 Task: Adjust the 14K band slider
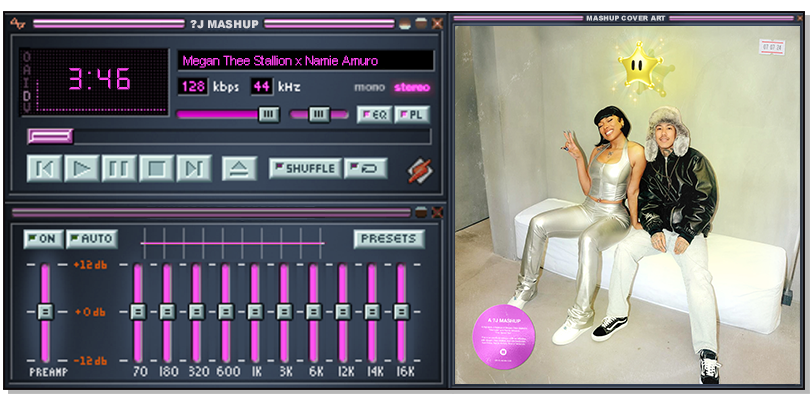click(372, 312)
